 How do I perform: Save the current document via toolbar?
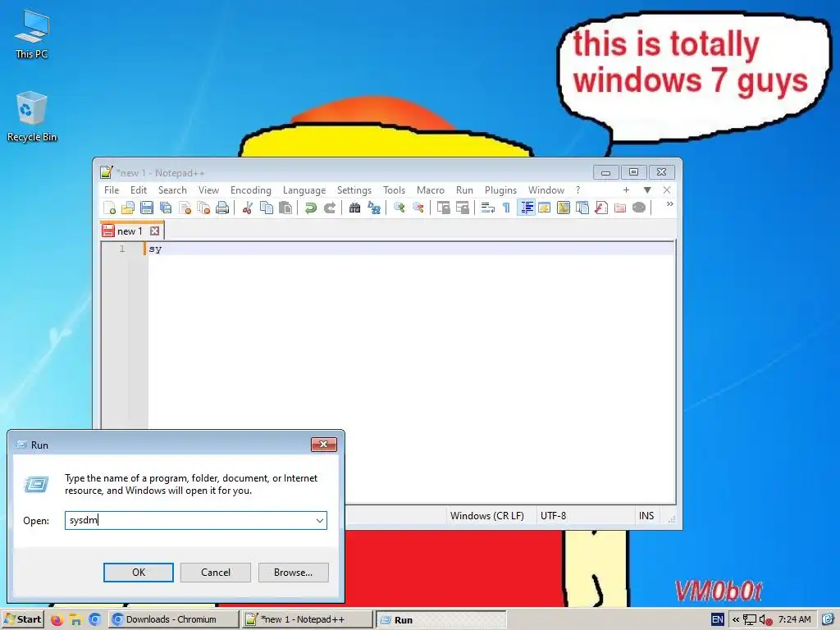(x=146, y=208)
